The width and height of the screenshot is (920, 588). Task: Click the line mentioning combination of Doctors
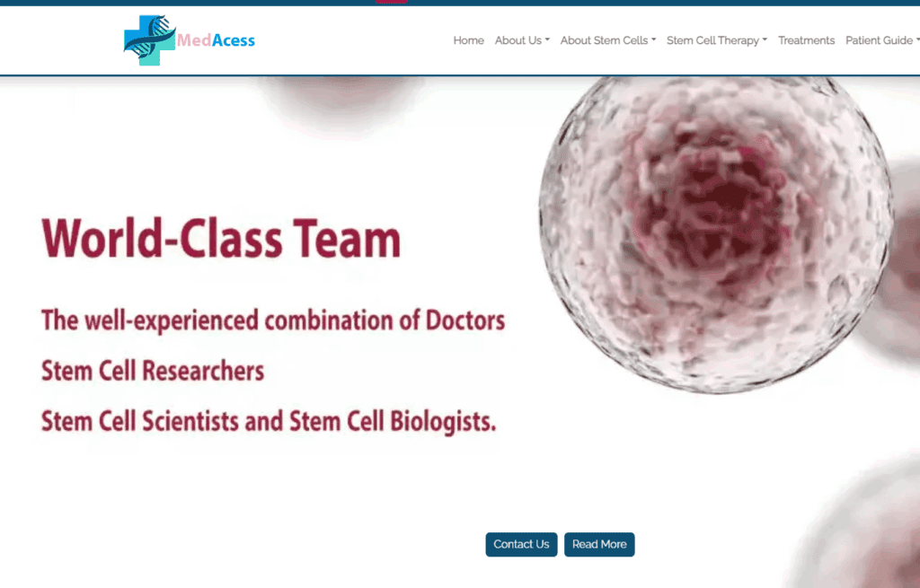(273, 320)
